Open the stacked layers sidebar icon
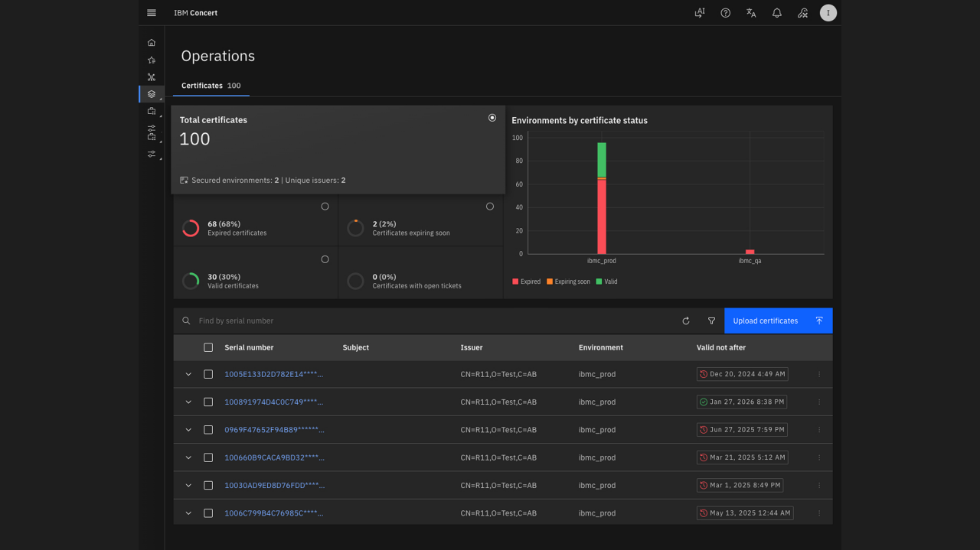Viewport: 980px width, 550px height. 152,94
